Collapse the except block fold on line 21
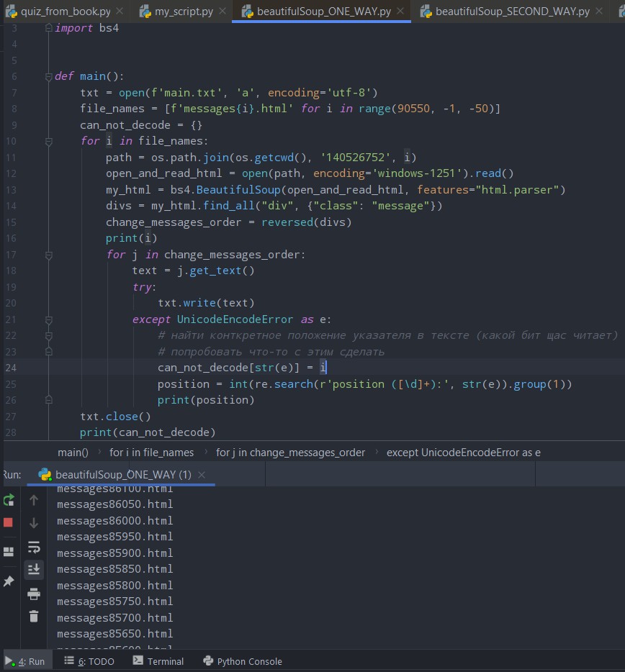Screen dimensions: 625x672 pyautogui.click(x=48, y=319)
